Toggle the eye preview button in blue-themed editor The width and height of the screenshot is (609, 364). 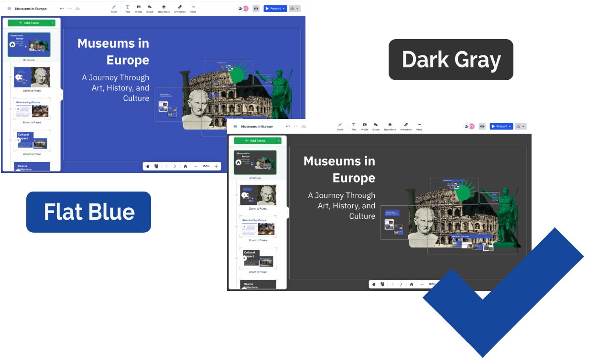256,9
